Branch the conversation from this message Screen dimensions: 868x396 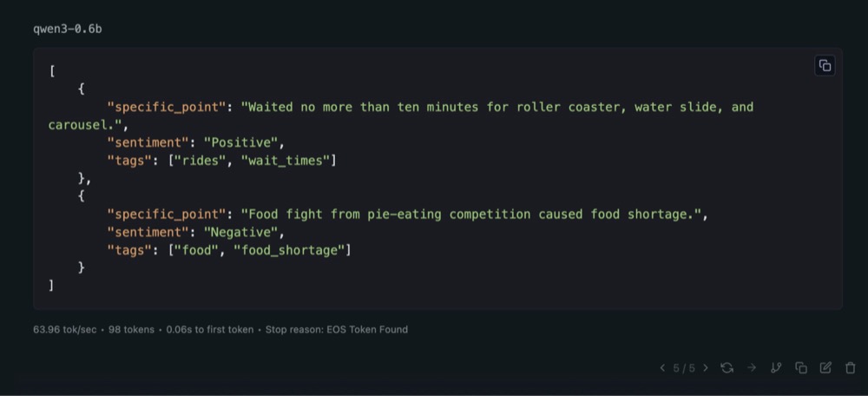(776, 368)
